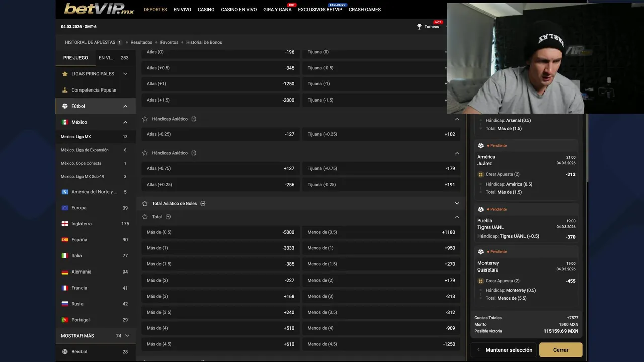Favorite the Hándicap Asiático -0.75 market star

tap(145, 153)
